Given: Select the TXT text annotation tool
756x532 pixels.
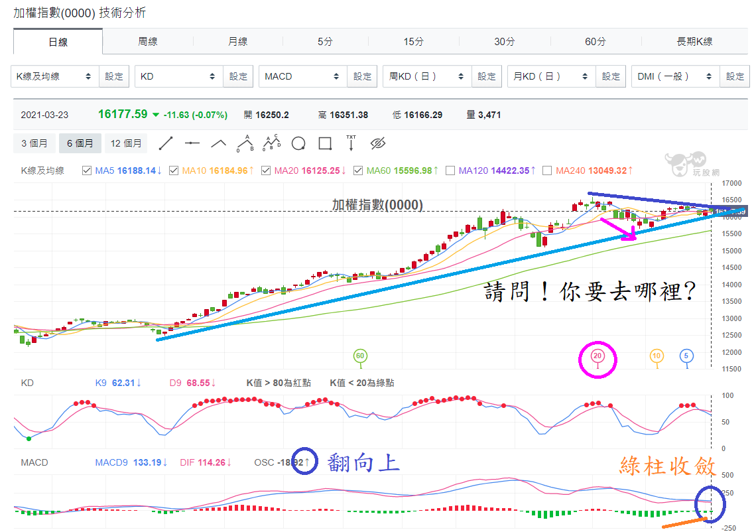Looking at the screenshot, I should (x=351, y=143).
